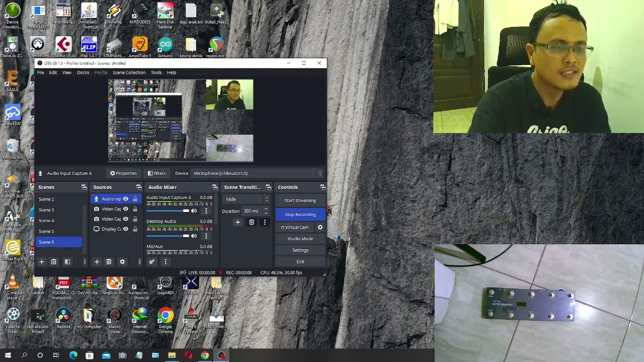Open Desktop Audio three-dot options menu
This screenshot has height=362, width=644.
206,235
